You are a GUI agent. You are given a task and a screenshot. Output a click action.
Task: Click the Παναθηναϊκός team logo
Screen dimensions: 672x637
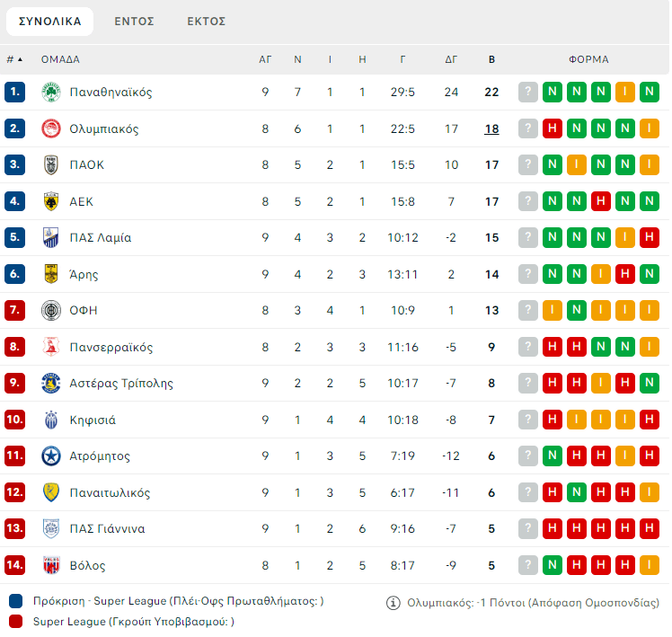[51, 93]
